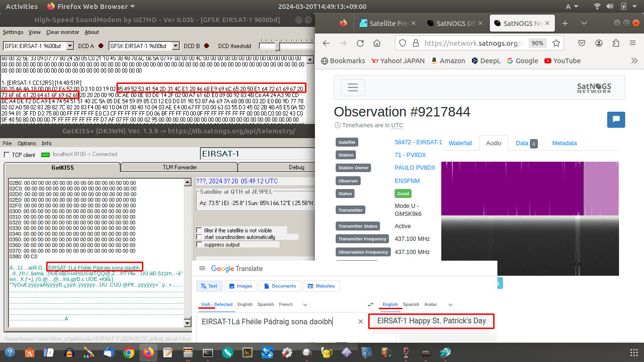Open the Metadata tab
Screen dimensions: 644x362
(x=564, y=143)
